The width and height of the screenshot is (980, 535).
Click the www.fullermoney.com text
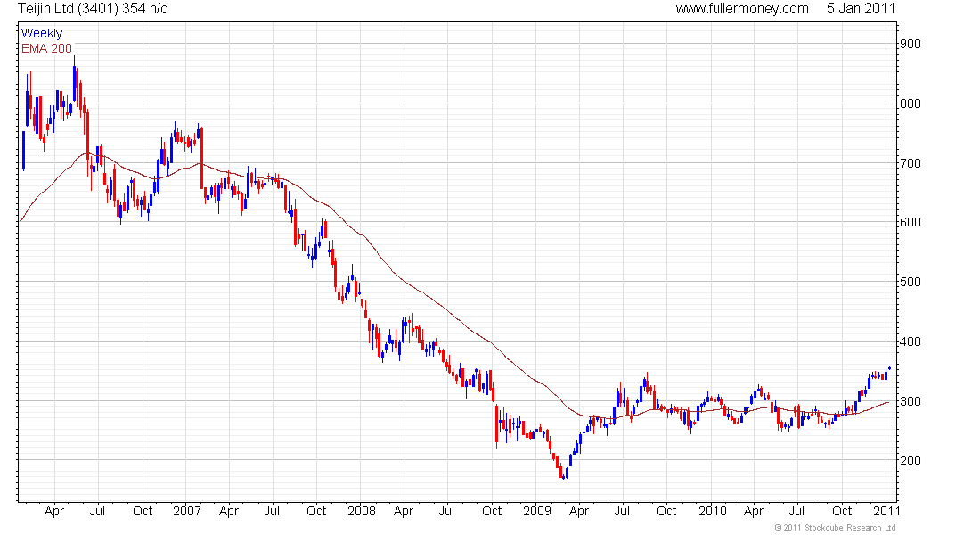pos(742,9)
